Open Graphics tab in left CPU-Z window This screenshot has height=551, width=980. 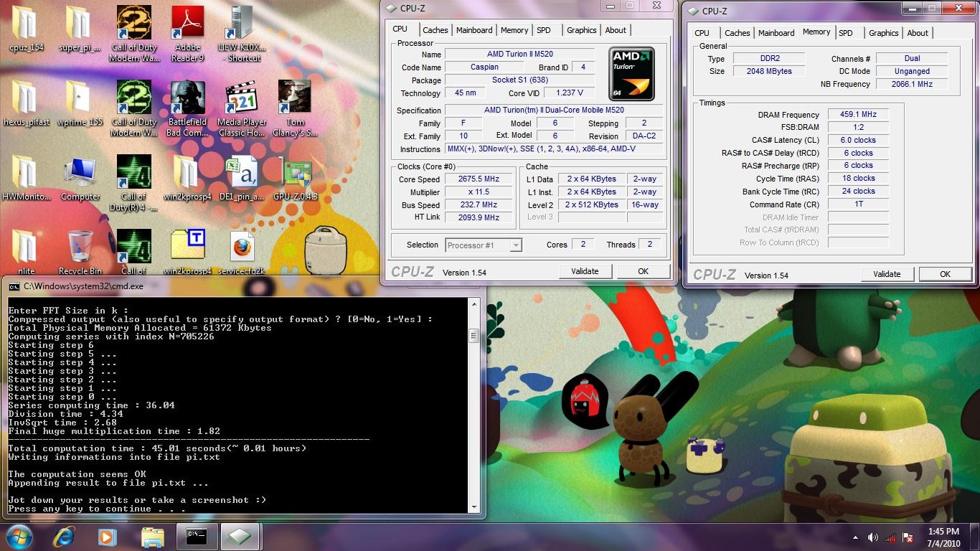pos(581,30)
